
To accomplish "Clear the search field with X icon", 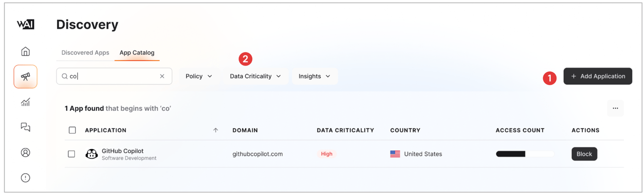I will (162, 76).
